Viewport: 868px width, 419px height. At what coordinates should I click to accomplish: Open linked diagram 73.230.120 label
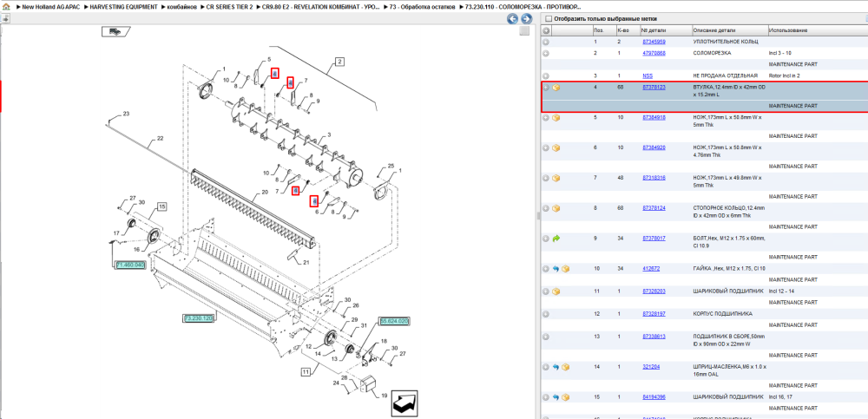198,318
